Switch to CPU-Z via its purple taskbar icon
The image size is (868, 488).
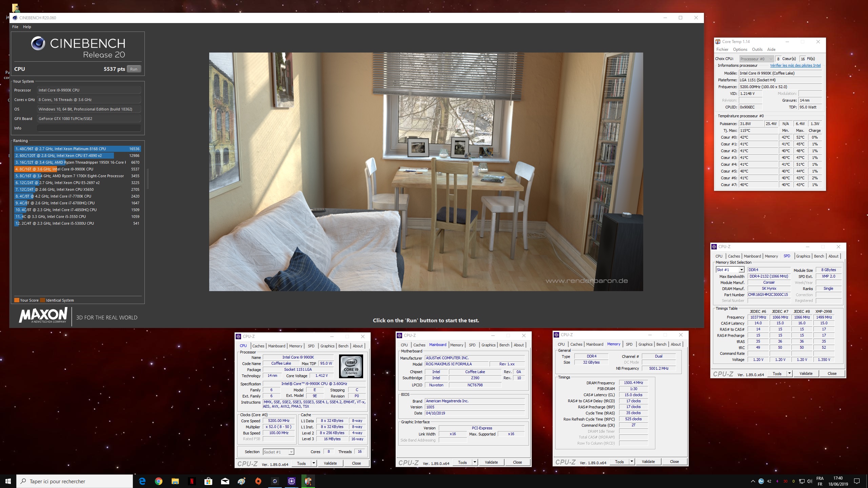coord(291,481)
